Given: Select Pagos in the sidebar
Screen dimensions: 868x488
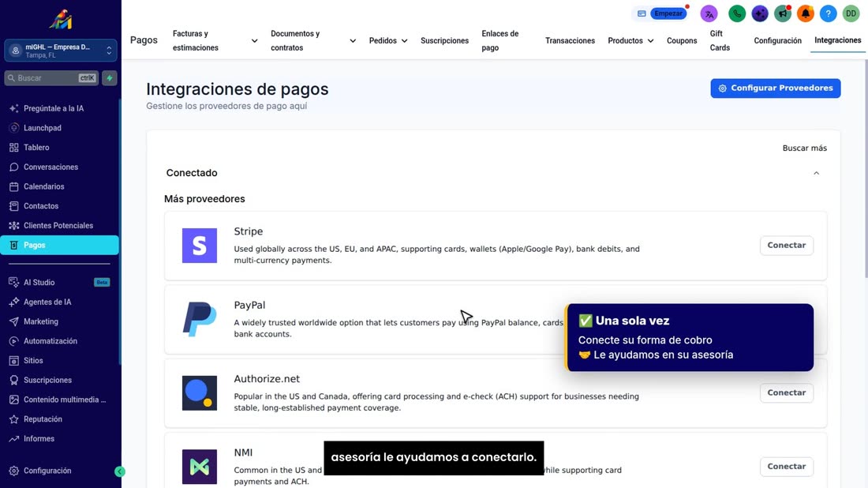Looking at the screenshot, I should 60,246.
